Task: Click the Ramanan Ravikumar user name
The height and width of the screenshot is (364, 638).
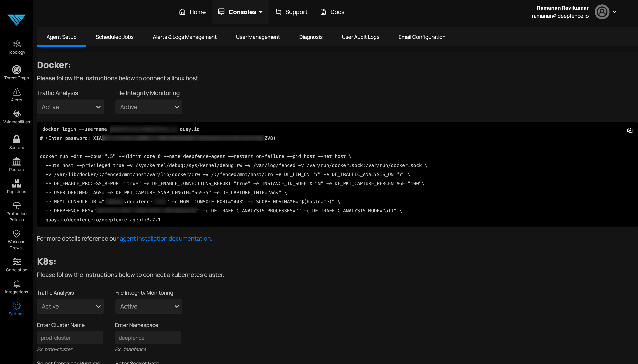Action: [x=563, y=8]
